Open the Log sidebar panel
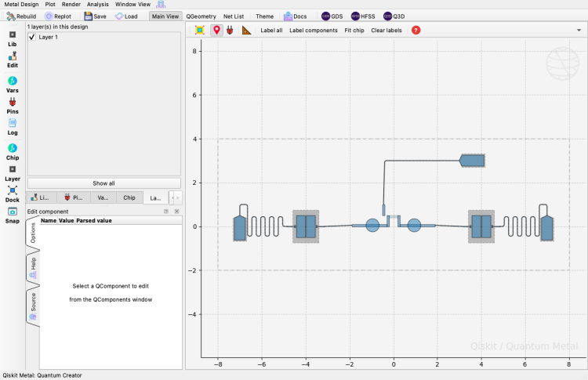 13,127
